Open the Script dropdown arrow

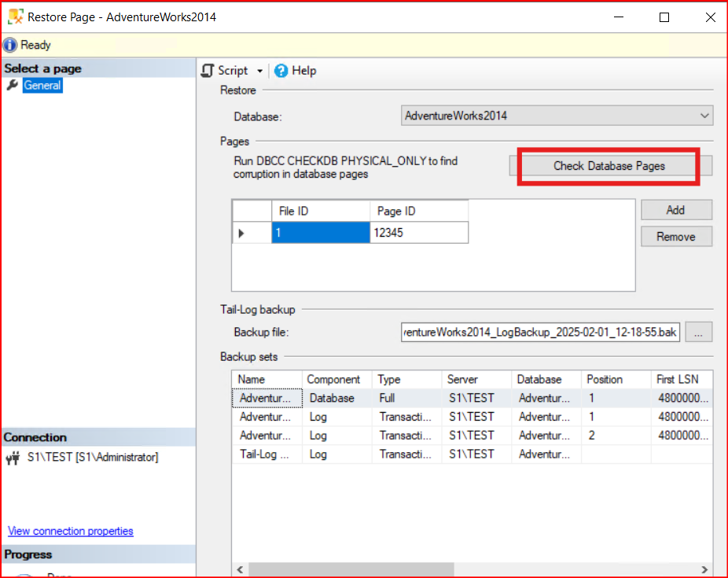point(260,72)
